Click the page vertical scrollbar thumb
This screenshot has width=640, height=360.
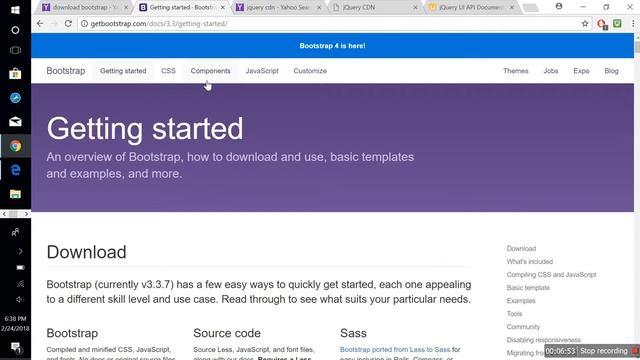pyautogui.click(x=637, y=47)
